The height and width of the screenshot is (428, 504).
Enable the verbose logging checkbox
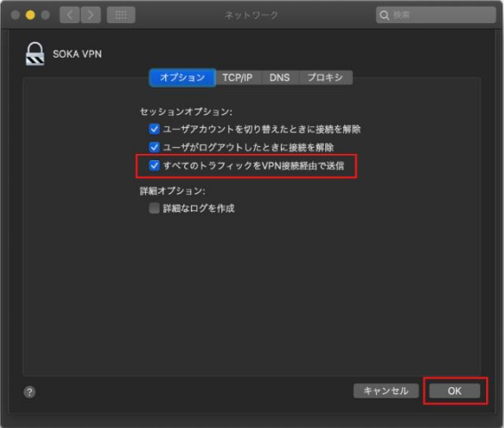pyautogui.click(x=155, y=208)
